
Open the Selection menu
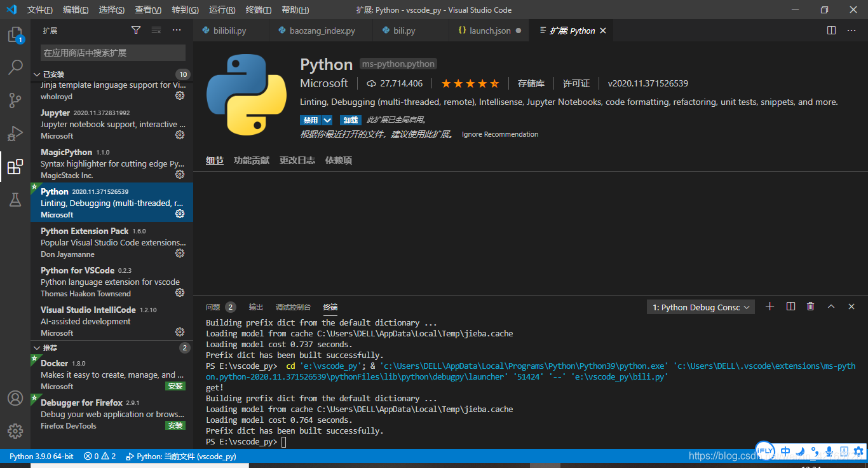pyautogui.click(x=112, y=10)
